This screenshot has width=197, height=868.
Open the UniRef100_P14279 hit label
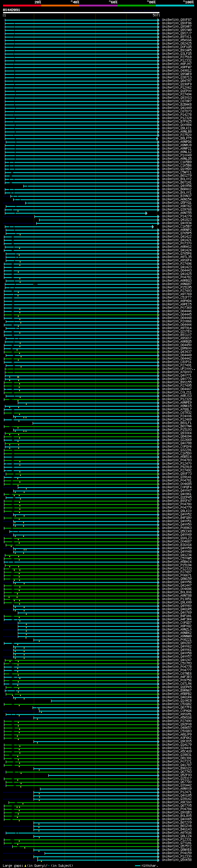(x=176, y=216)
